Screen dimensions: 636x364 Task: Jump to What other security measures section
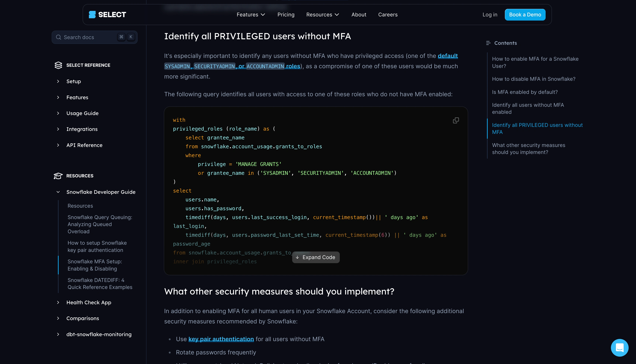[528, 148]
